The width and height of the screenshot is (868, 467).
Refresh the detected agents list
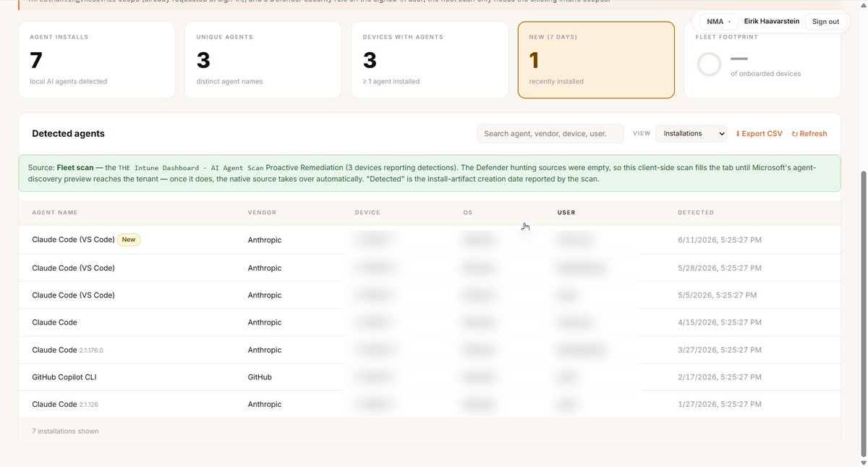point(809,134)
